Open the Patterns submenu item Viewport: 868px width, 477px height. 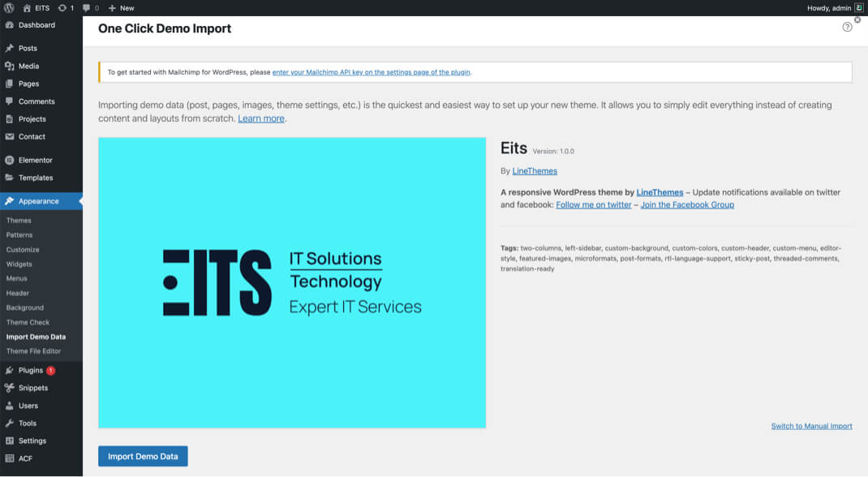coord(19,235)
